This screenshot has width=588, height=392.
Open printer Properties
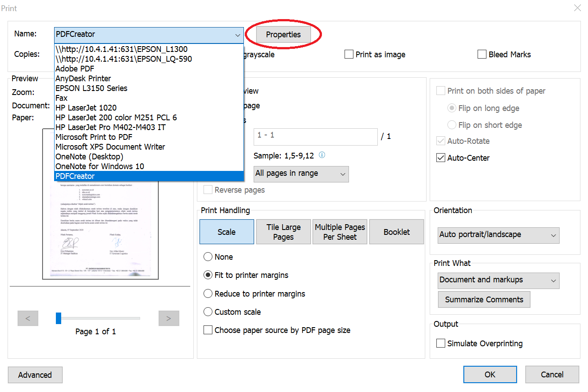click(x=283, y=35)
